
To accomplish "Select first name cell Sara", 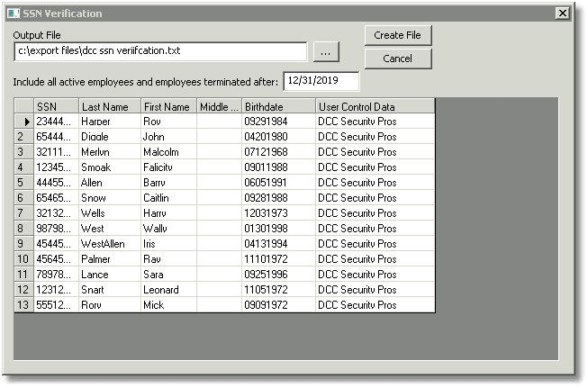I will [x=168, y=275].
